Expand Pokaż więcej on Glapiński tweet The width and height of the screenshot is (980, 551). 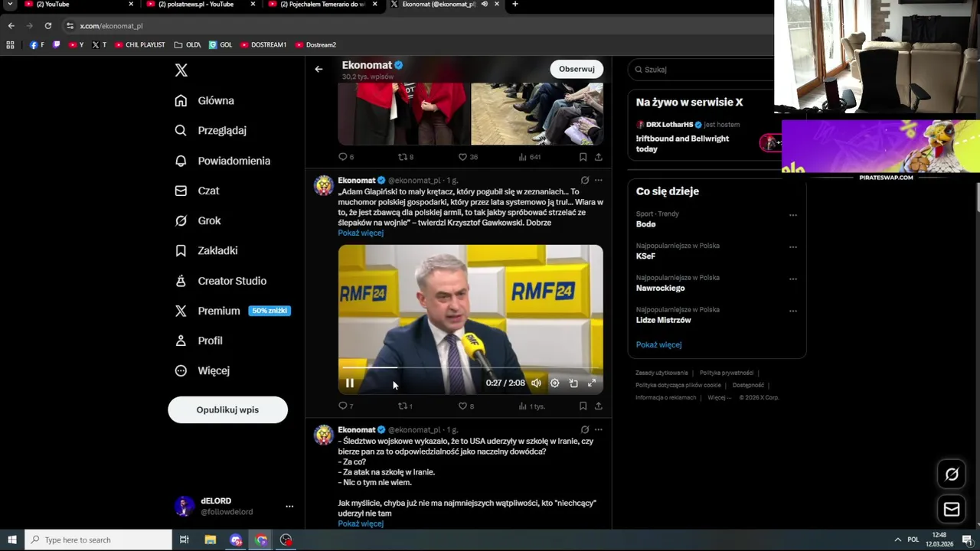point(361,233)
